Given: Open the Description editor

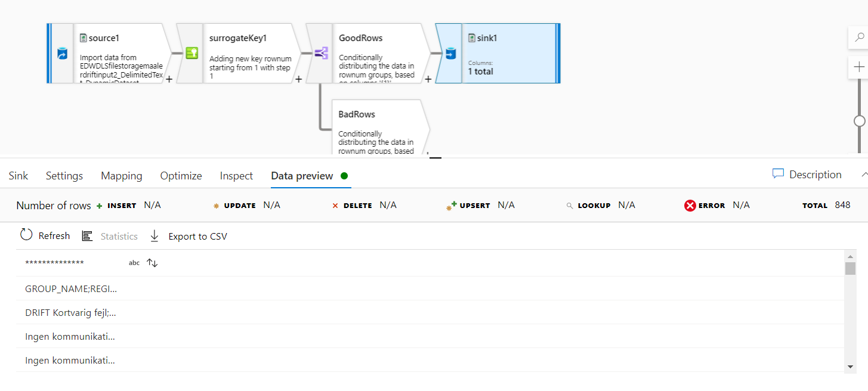Looking at the screenshot, I should tap(807, 174).
